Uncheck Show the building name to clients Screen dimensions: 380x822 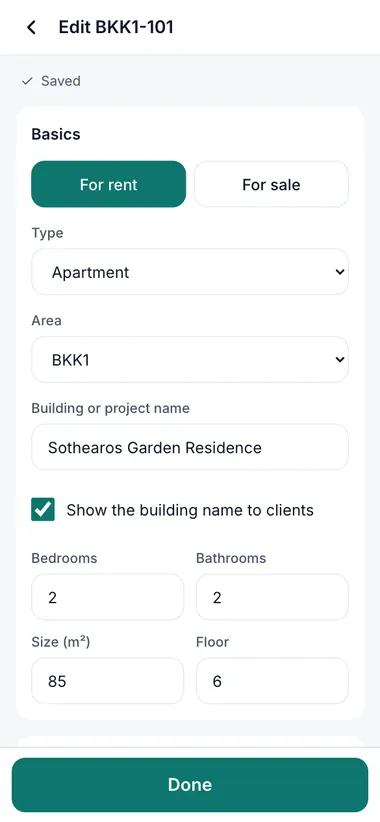(x=43, y=510)
